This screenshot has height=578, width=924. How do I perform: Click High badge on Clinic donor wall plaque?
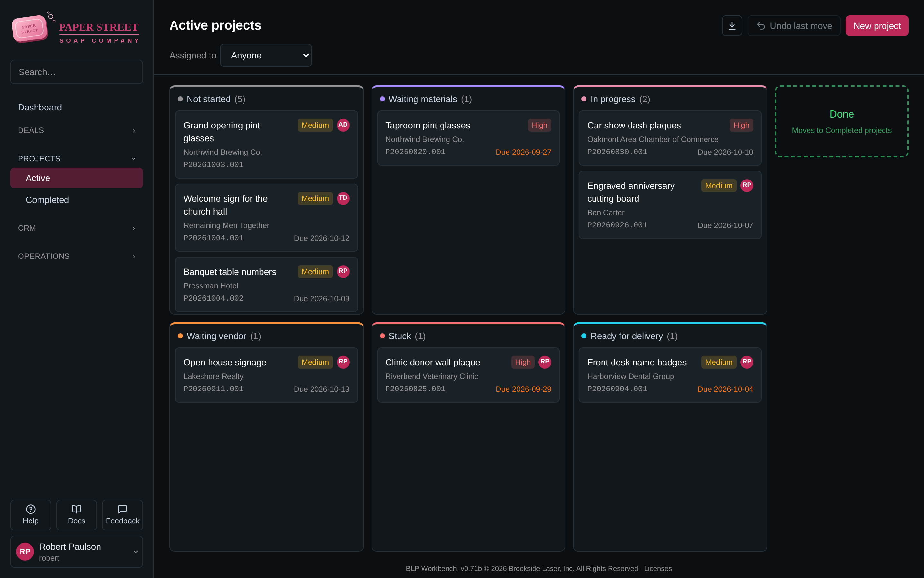point(522,362)
